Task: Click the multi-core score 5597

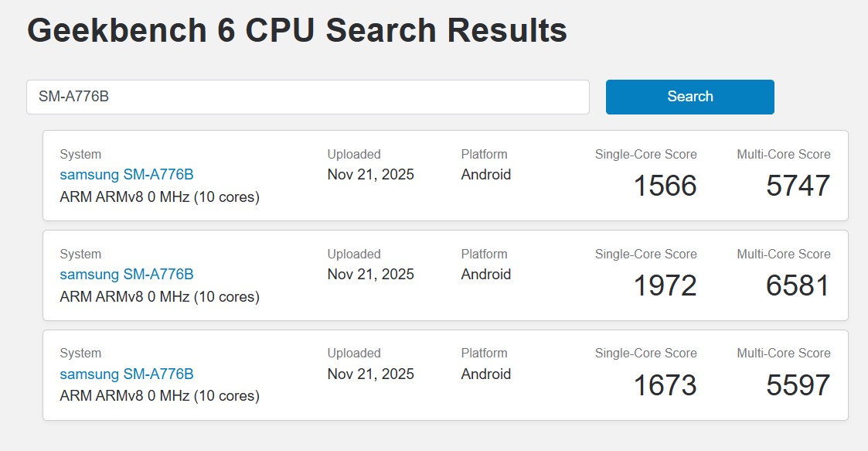Action: tap(798, 385)
